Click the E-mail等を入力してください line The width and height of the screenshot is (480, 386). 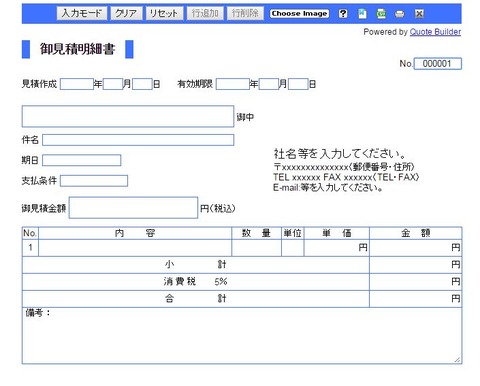tap(328, 188)
